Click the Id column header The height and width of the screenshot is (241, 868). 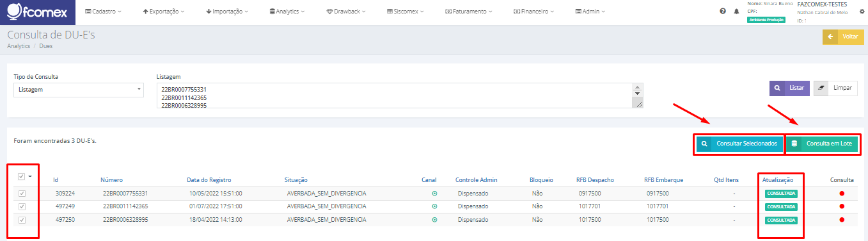click(x=56, y=180)
